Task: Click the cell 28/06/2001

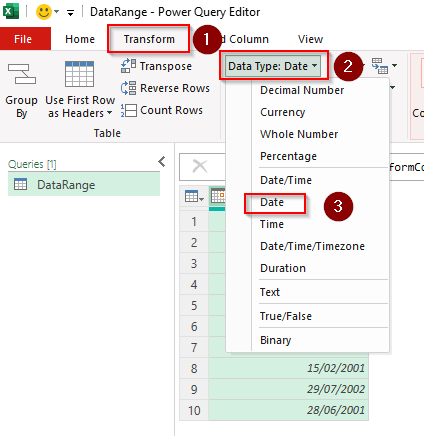Action: click(x=288, y=410)
